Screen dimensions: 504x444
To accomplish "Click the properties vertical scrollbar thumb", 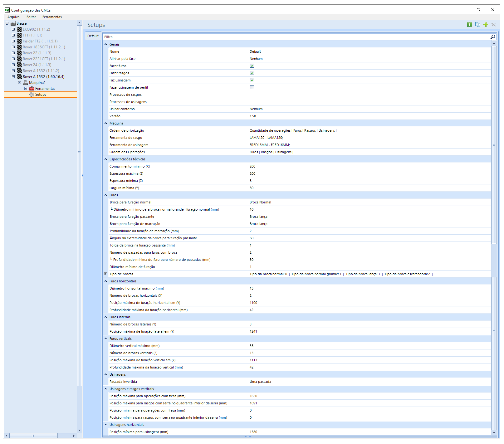I will tap(494, 145).
